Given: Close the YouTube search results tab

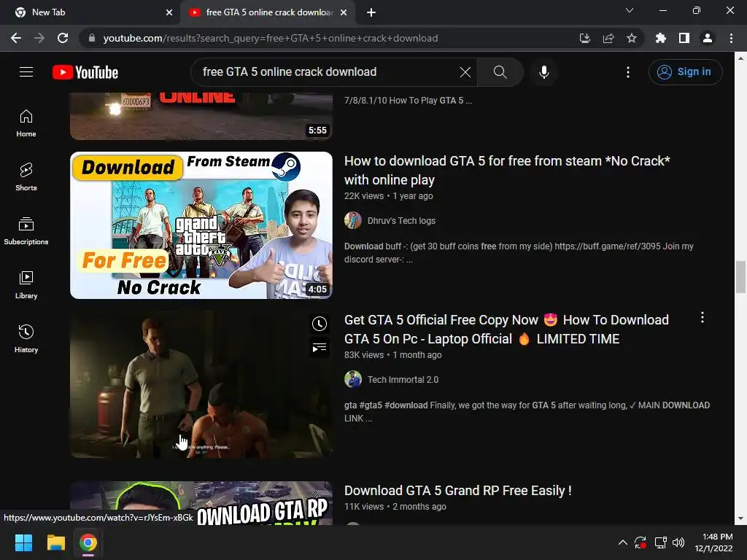Looking at the screenshot, I should tap(344, 12).
